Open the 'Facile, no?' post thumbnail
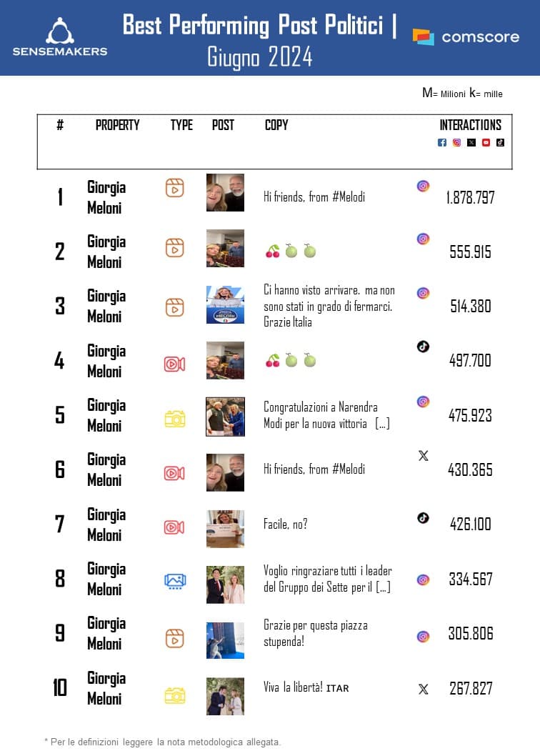 225,528
